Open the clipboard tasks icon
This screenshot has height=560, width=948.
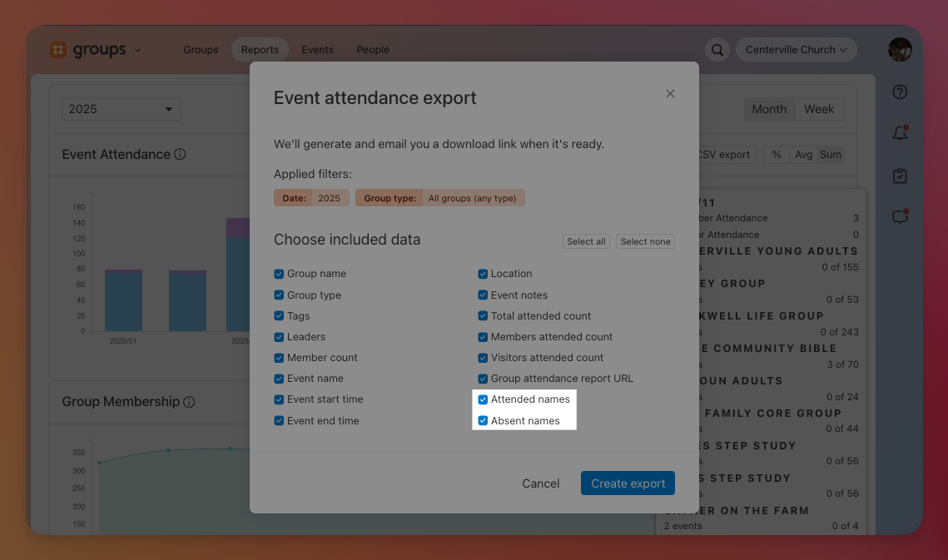[900, 176]
